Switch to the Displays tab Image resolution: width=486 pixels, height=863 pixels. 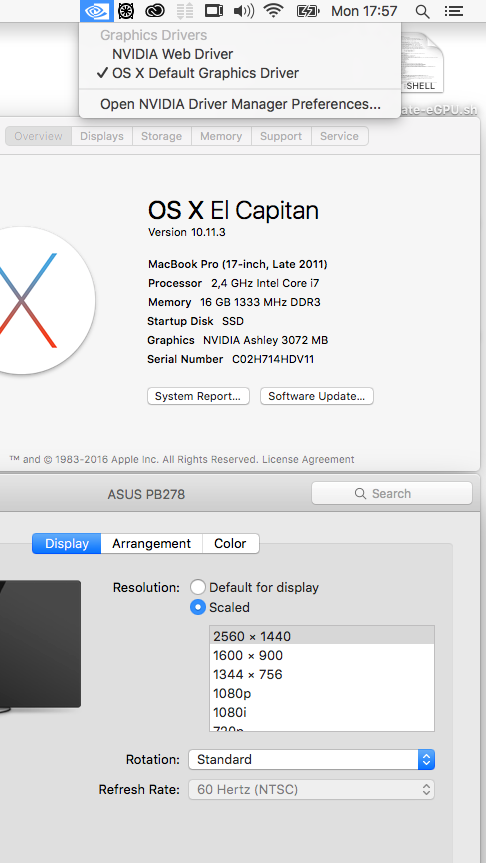[102, 136]
